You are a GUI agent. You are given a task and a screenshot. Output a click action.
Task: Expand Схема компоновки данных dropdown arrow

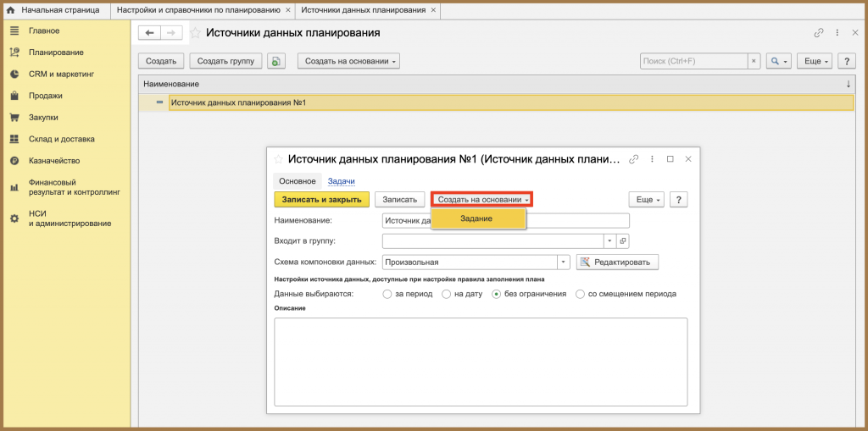tap(564, 262)
